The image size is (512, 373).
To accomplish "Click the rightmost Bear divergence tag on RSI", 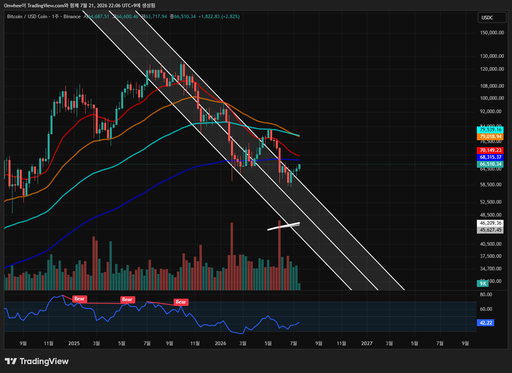I will point(181,302).
